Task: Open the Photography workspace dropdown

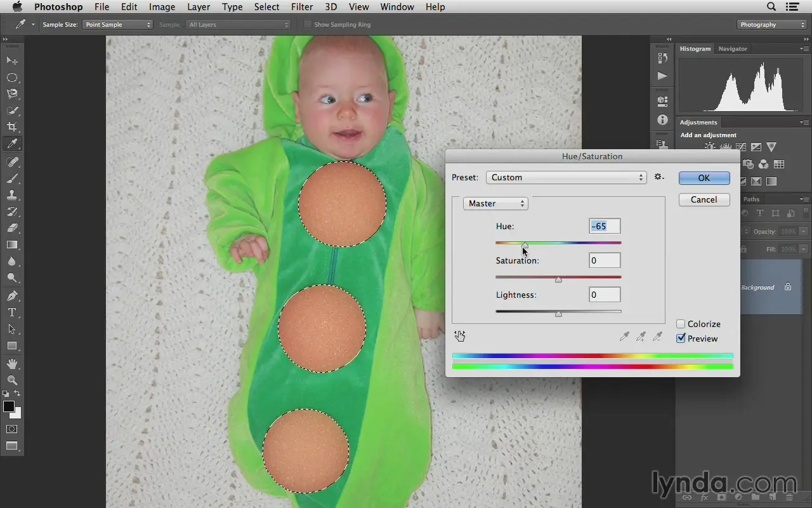Action: click(772, 25)
